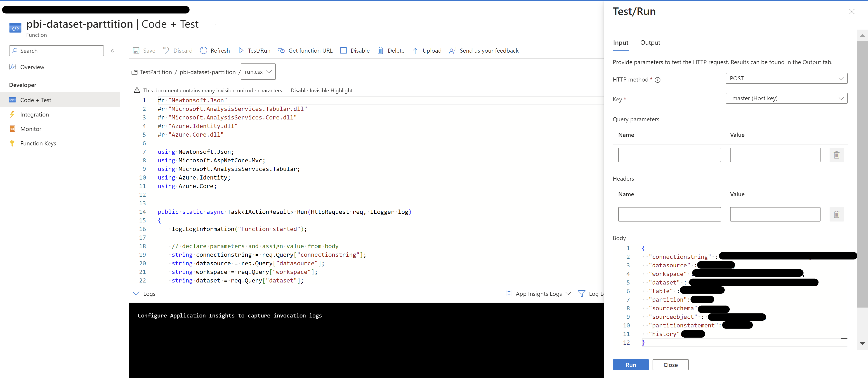Click the panel scrollbar down arrow
Image resolution: width=868 pixels, height=378 pixels.
tap(862, 344)
